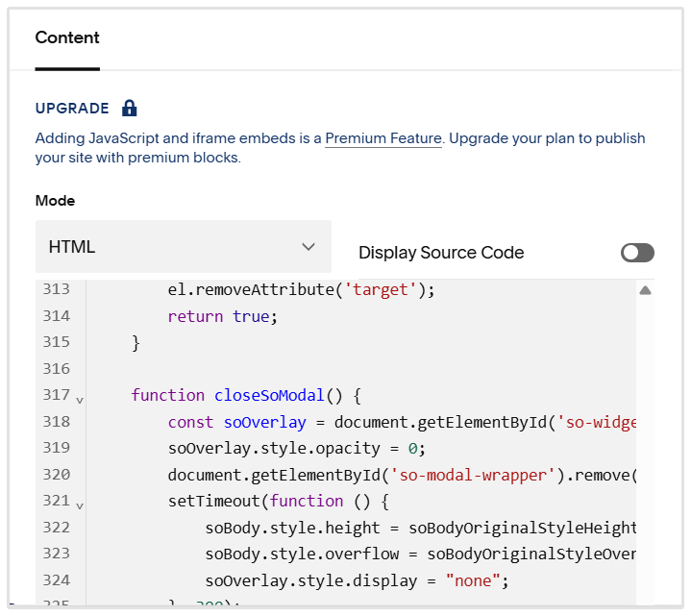Click the UPGRADE heading text
This screenshot has height=616, width=691.
(72, 109)
